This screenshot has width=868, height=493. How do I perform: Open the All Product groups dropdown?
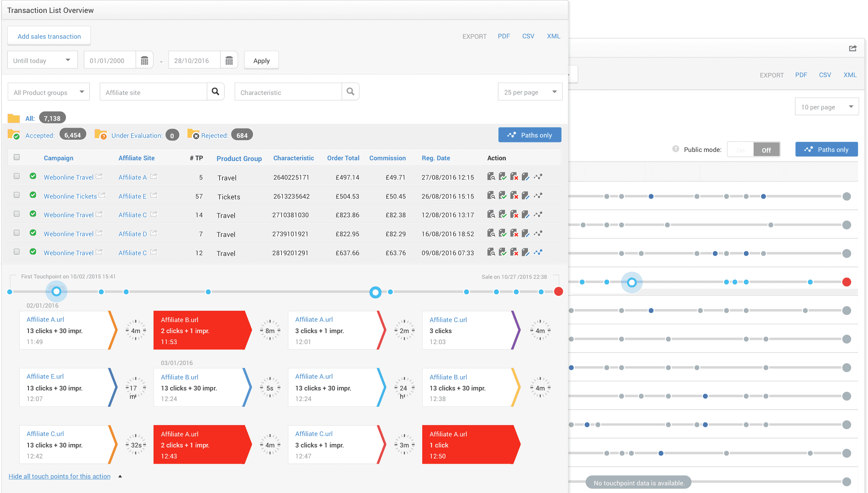click(49, 92)
